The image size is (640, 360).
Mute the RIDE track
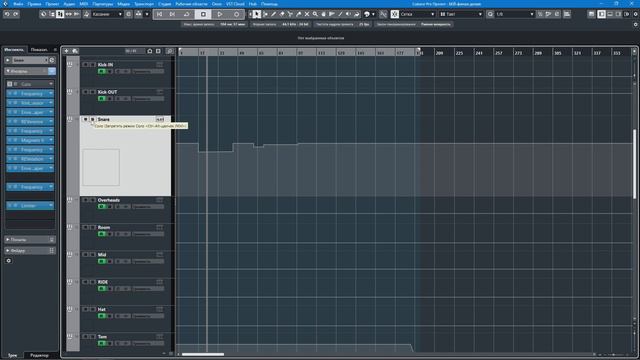point(85,282)
